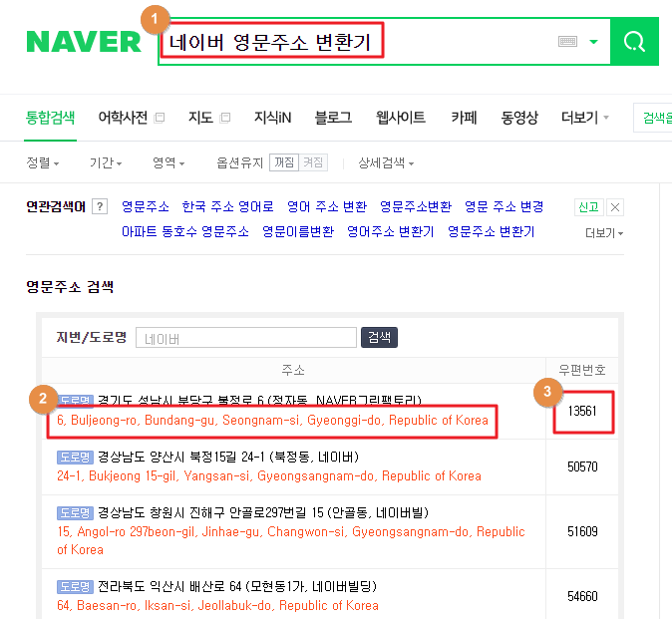
Task: Select English address 6, Buljeong-ro, Bundang-gu
Action: (x=272, y=421)
